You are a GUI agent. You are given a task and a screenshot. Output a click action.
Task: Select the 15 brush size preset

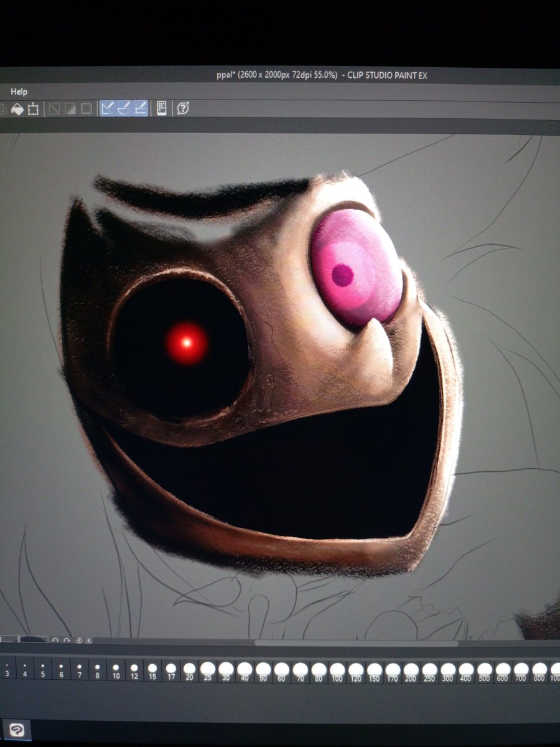tap(152, 669)
